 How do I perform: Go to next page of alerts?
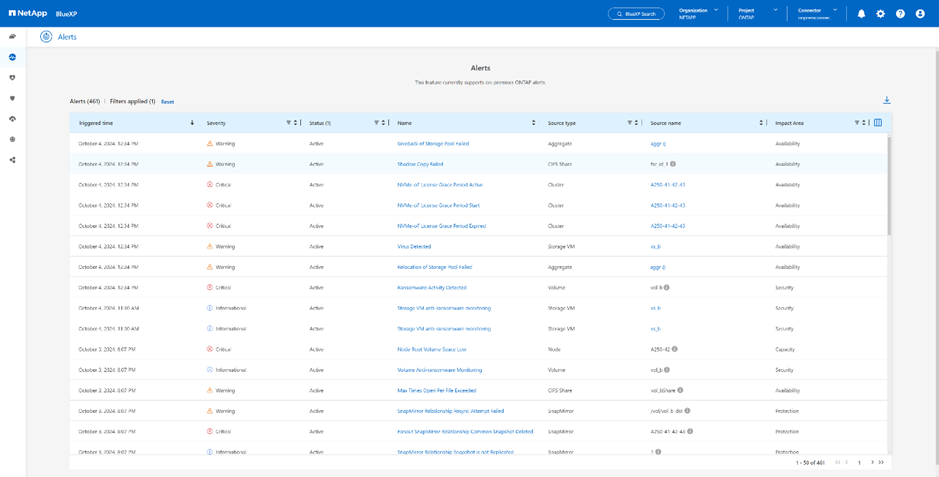pyautogui.click(x=872, y=463)
